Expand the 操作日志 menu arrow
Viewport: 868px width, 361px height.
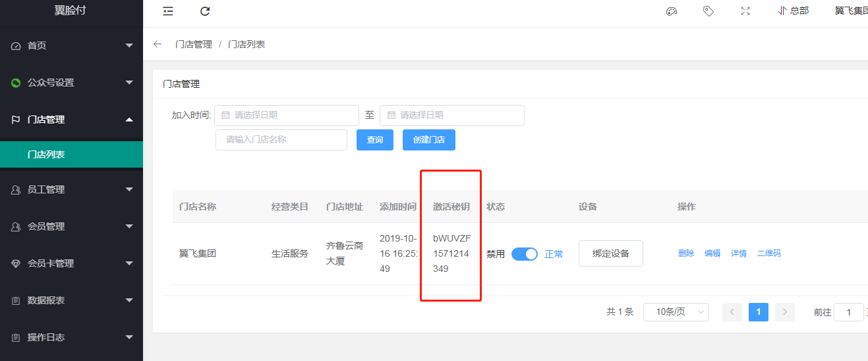129,337
